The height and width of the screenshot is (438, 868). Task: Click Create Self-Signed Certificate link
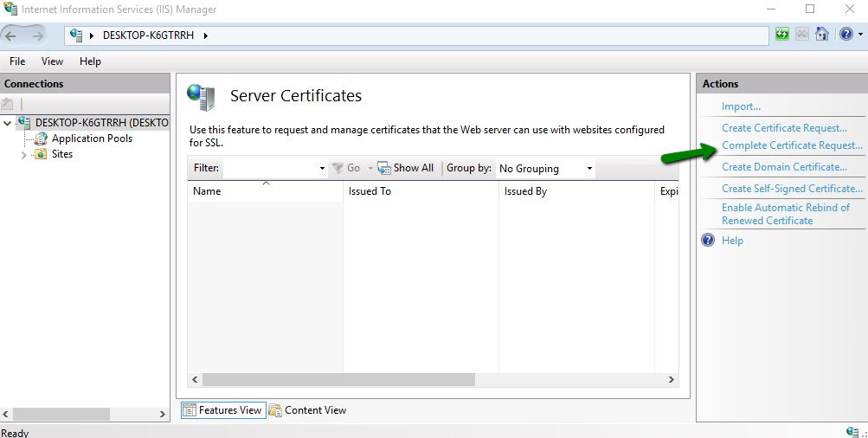[x=792, y=189]
